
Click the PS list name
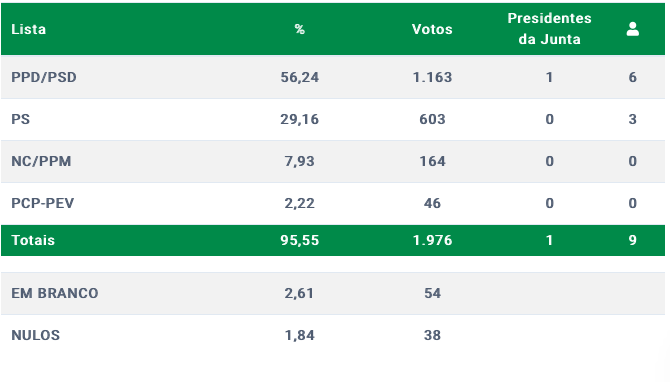[21, 119]
